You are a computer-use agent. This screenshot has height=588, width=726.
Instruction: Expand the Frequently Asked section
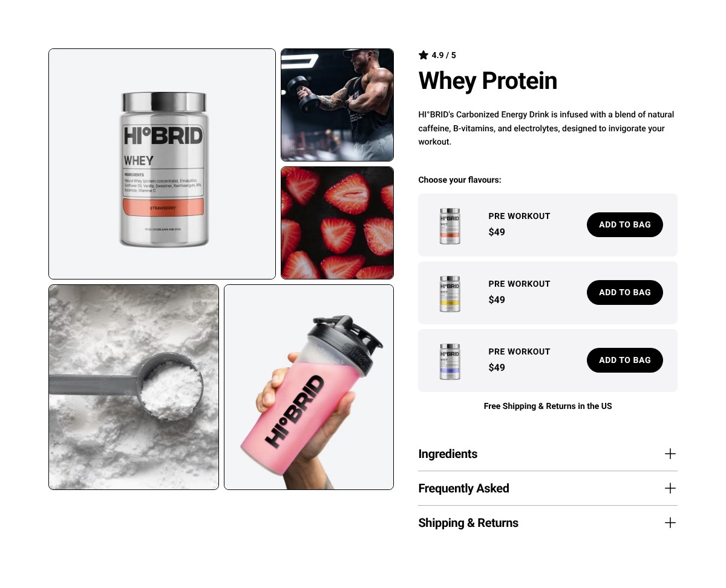click(x=548, y=488)
